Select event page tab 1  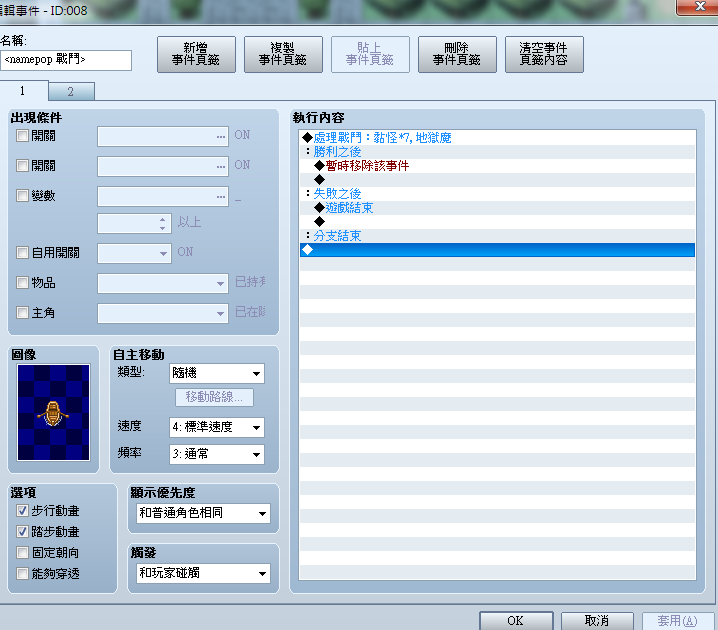pos(23,91)
